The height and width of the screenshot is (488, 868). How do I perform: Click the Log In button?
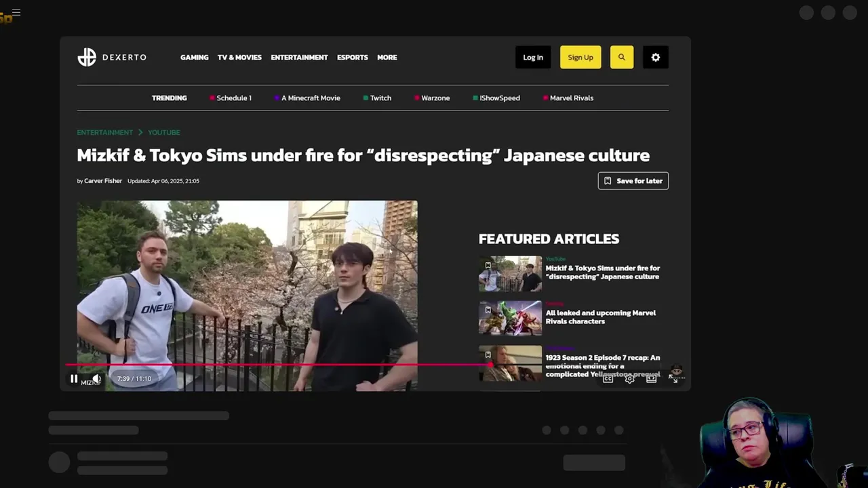pyautogui.click(x=533, y=58)
